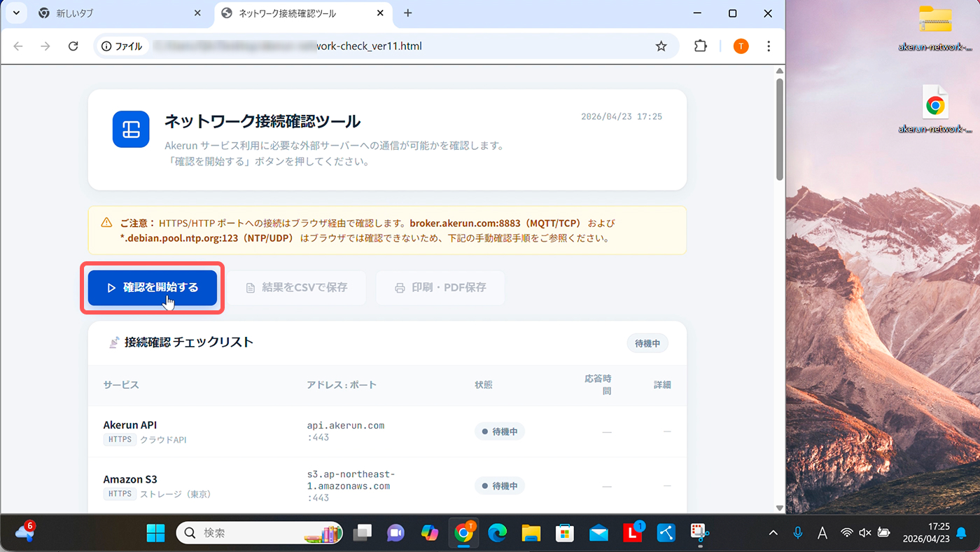Show hidden system tray icons chevron
The height and width of the screenshot is (552, 980).
tap(773, 533)
